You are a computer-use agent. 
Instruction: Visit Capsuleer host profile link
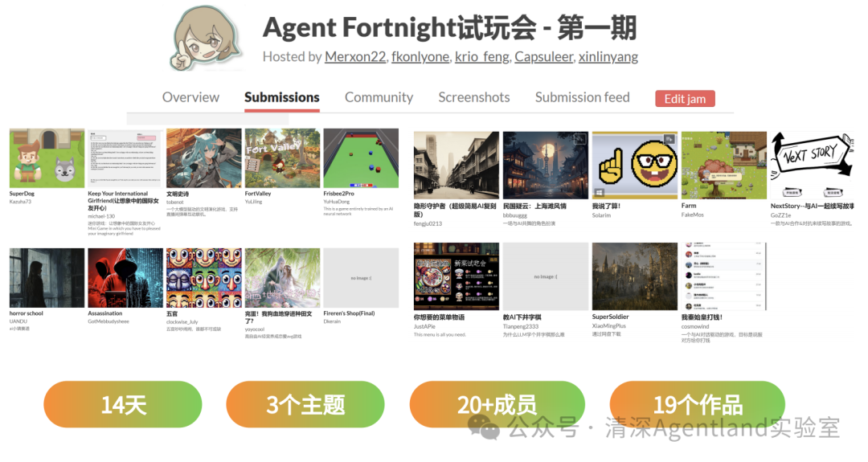543,57
